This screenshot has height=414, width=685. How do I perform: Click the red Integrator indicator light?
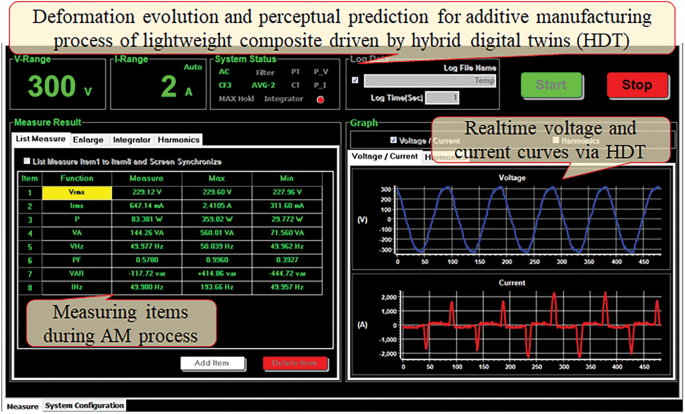pyautogui.click(x=320, y=100)
